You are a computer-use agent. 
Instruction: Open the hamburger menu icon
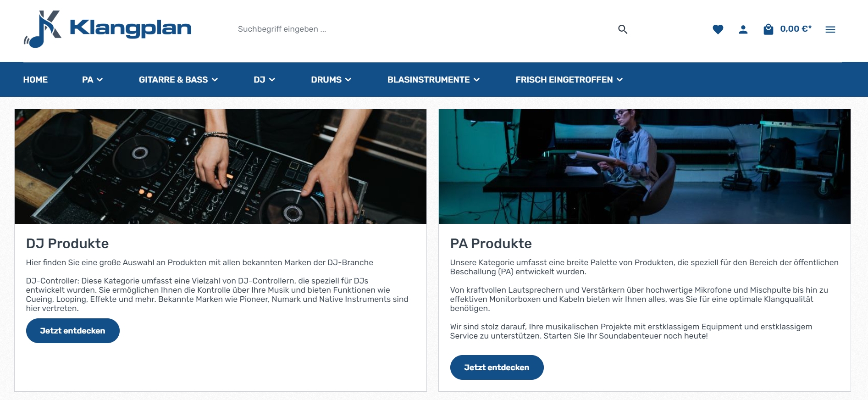(830, 29)
